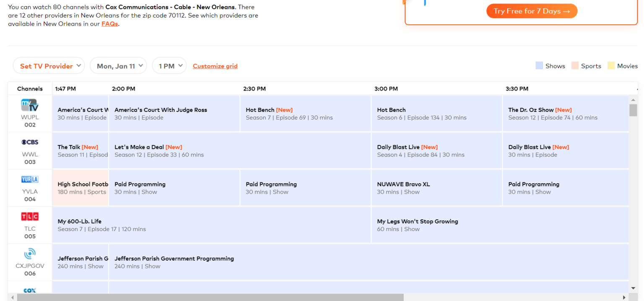Click the Cox channel logo
644x301 pixels.
[x=30, y=290]
